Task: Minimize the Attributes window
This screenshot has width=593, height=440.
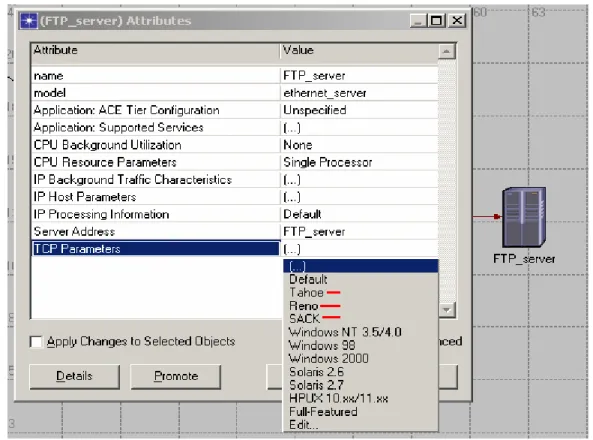Action: tap(418, 20)
